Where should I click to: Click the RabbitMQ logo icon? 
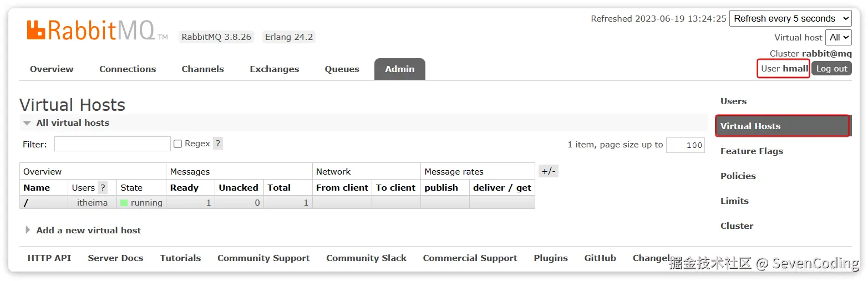36,30
